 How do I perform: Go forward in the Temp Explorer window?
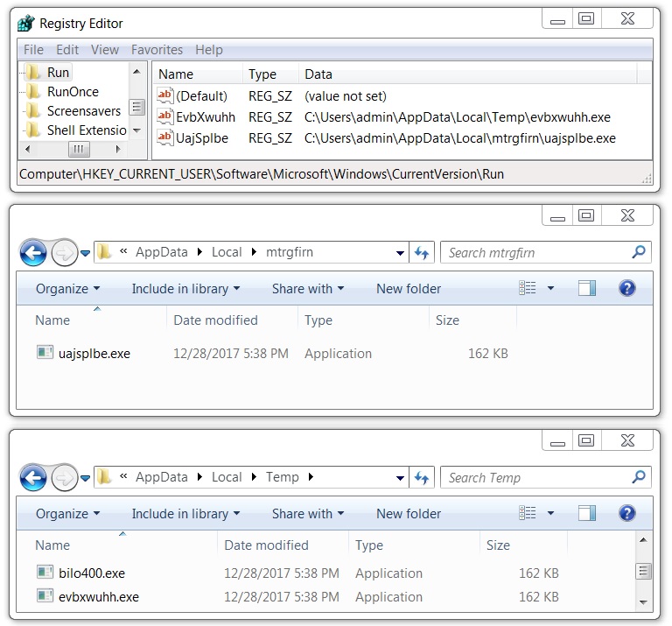64,478
